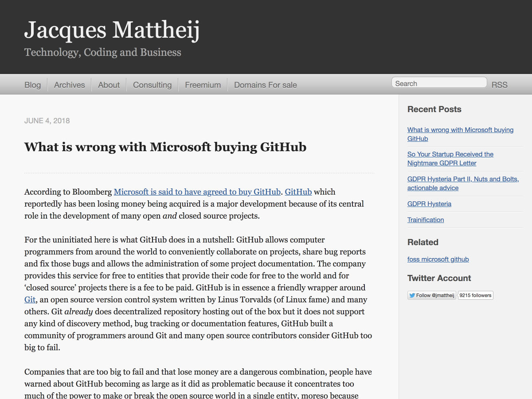Click the Twitter bird icon
532x399 pixels.
click(x=412, y=295)
